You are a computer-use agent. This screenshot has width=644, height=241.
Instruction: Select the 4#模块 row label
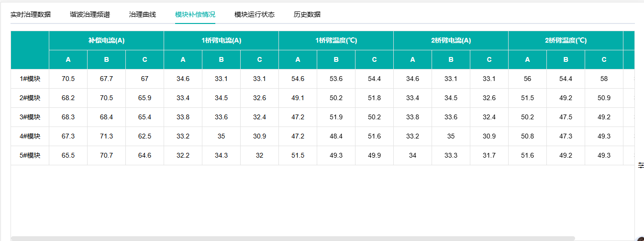(30, 137)
